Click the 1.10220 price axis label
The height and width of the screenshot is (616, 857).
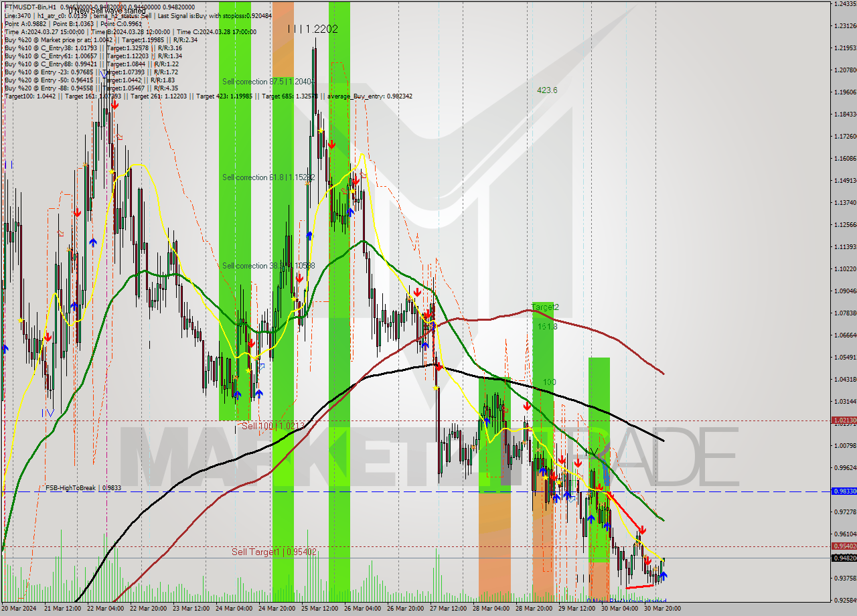pyautogui.click(x=845, y=269)
